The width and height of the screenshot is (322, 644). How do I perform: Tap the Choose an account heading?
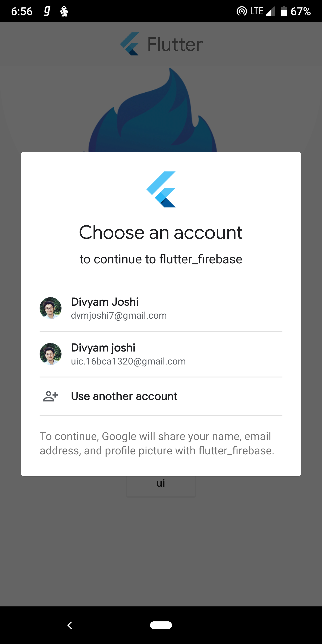[x=161, y=233]
